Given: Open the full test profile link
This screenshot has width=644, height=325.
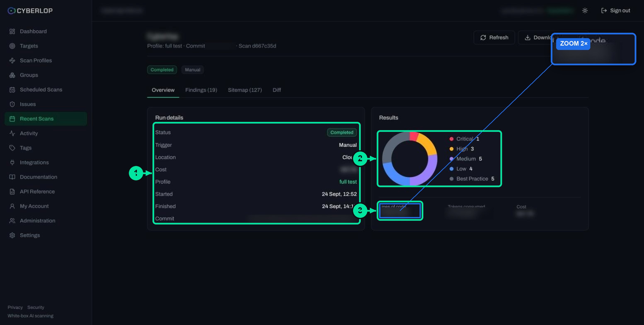Looking at the screenshot, I should coord(348,182).
